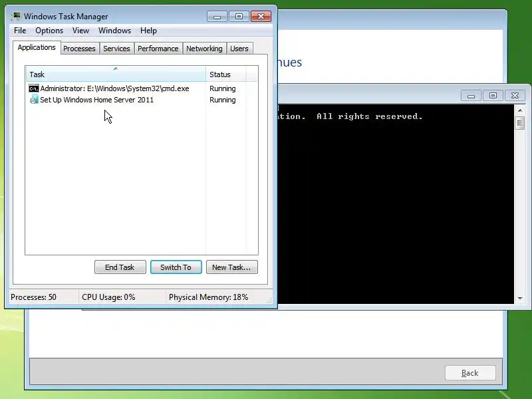
Task: Click the cmd.exe icon in task list
Action: tap(34, 88)
